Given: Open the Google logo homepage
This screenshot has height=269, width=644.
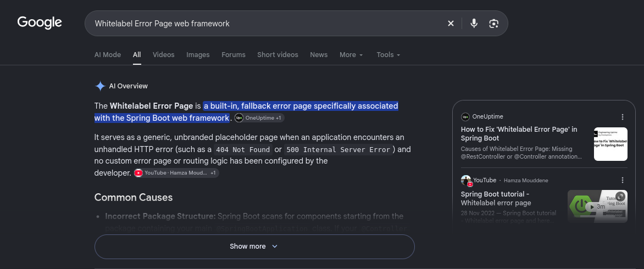Looking at the screenshot, I should coord(40,23).
